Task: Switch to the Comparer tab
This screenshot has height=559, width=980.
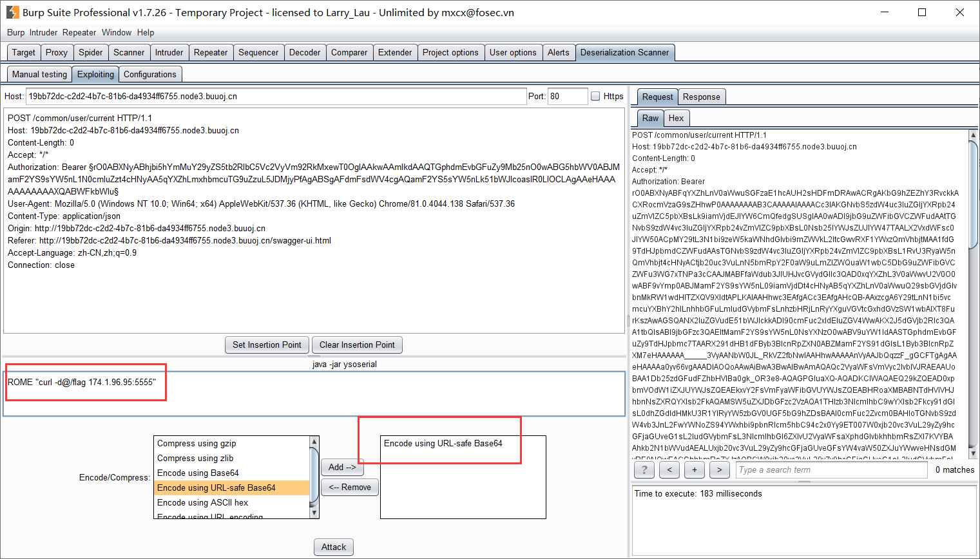Action: pos(349,52)
